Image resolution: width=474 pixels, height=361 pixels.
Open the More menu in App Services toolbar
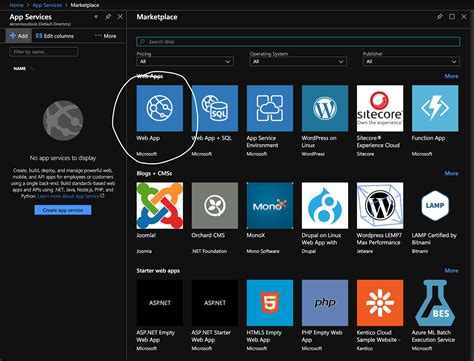[106, 36]
